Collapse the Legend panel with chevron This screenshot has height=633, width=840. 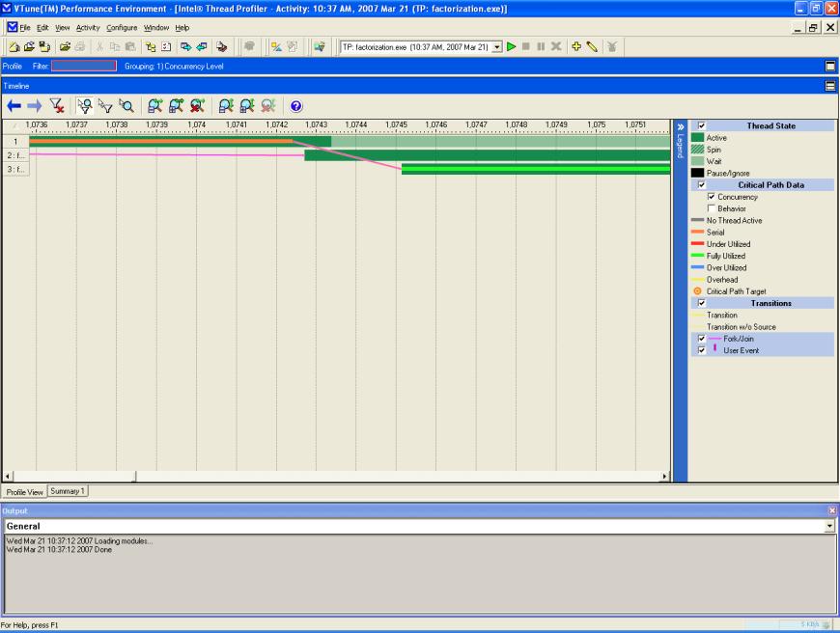click(679, 126)
